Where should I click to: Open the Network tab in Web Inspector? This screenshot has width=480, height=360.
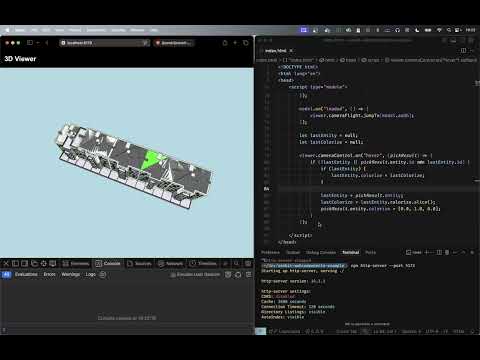pos(170,264)
